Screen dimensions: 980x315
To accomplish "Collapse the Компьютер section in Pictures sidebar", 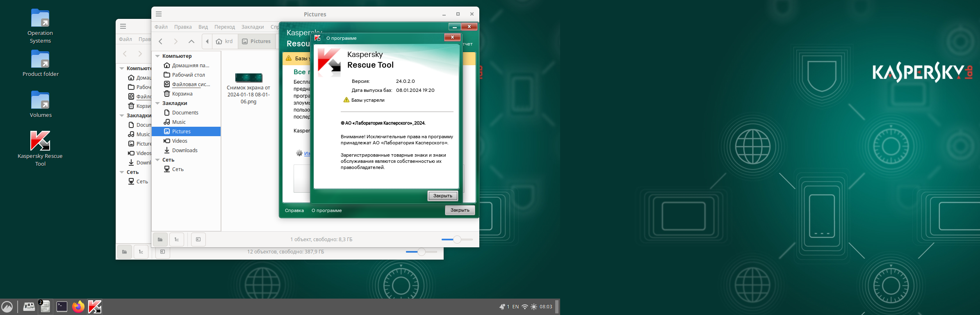I will 157,56.
